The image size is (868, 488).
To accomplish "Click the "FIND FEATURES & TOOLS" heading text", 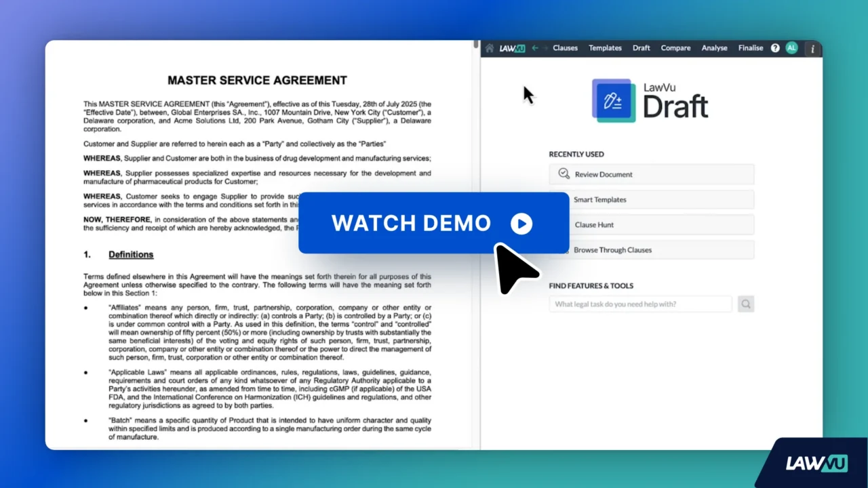I will point(591,285).
